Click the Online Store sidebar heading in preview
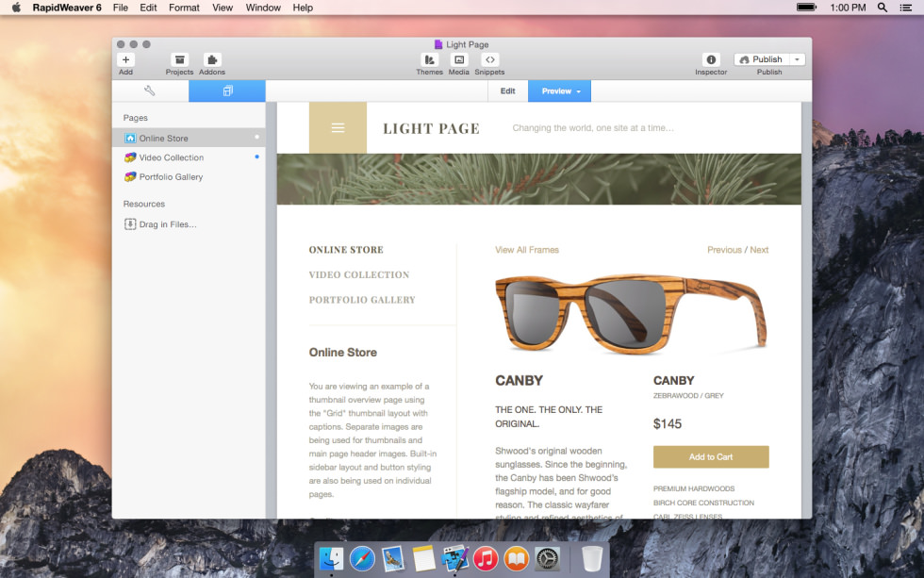The width and height of the screenshot is (924, 578). click(x=343, y=353)
